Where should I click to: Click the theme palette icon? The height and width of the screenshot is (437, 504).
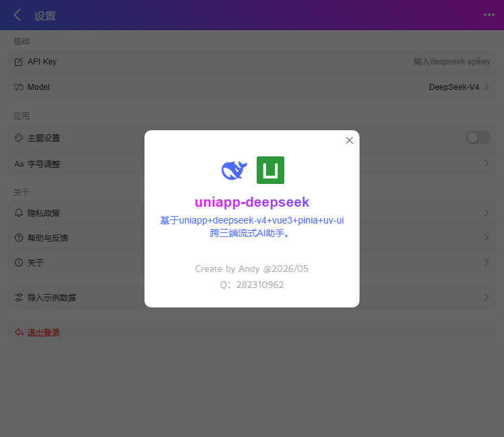point(19,138)
